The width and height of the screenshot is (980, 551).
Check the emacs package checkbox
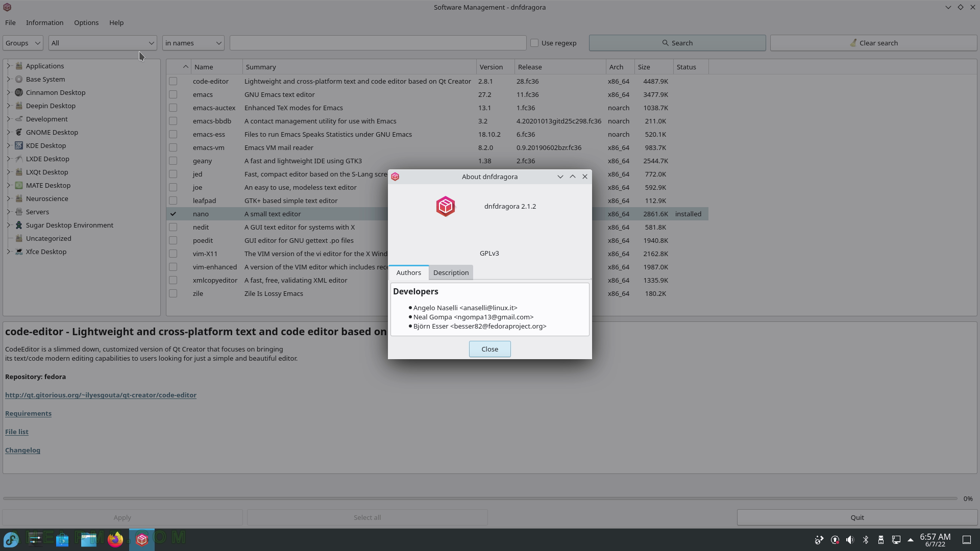point(173,94)
